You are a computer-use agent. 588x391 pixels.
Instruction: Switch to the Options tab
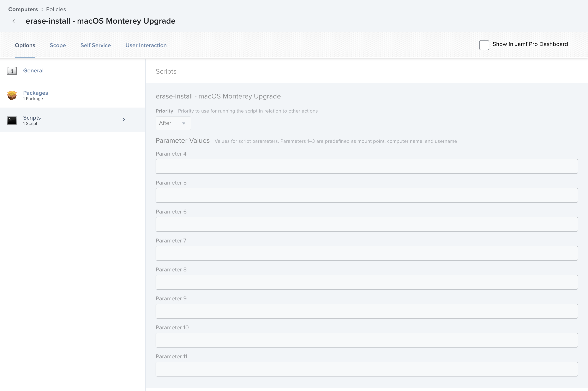tap(25, 45)
